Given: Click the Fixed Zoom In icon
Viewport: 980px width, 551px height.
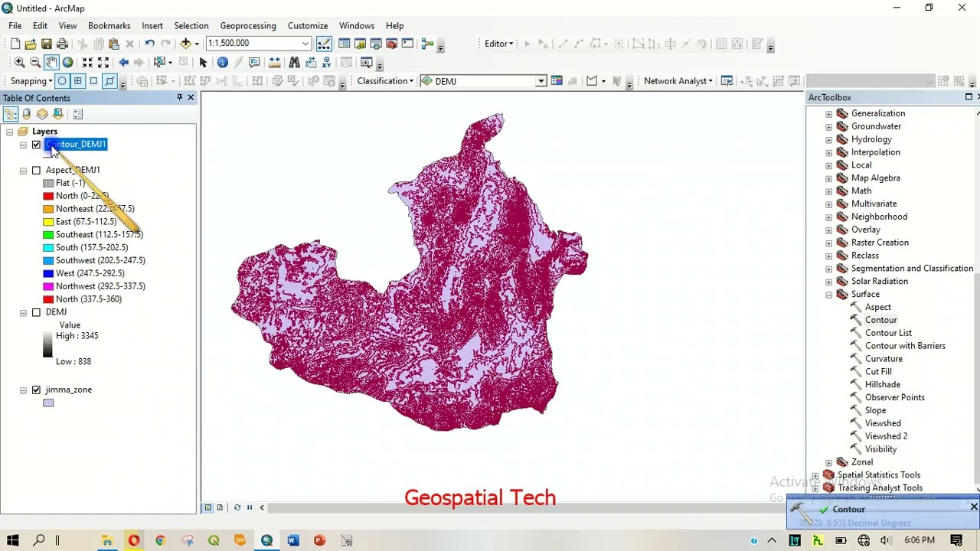Looking at the screenshot, I should pos(87,62).
